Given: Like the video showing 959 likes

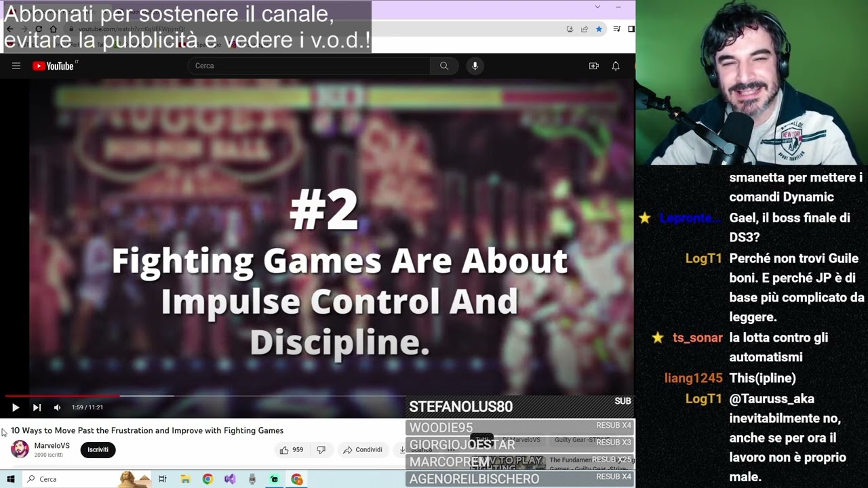Looking at the screenshot, I should click(x=292, y=450).
